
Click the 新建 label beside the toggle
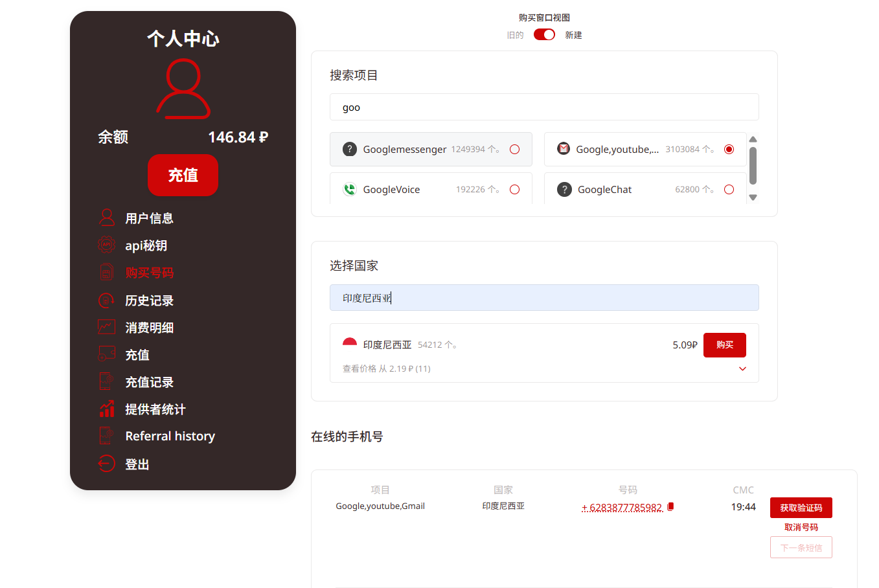click(573, 35)
